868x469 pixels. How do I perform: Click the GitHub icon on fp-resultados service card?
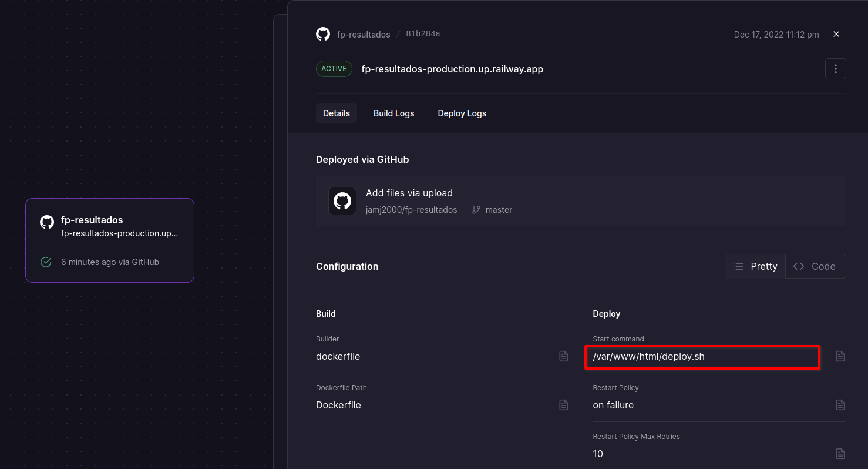coord(47,222)
